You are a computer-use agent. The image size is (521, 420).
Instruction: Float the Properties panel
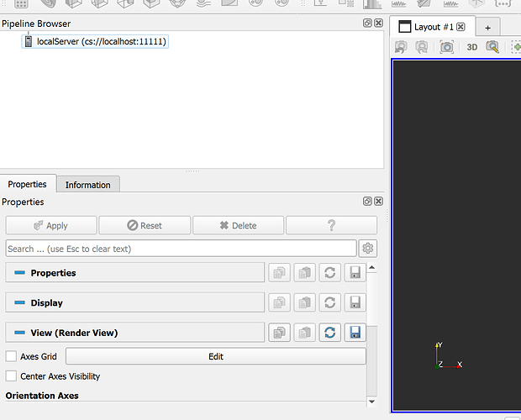pos(367,202)
